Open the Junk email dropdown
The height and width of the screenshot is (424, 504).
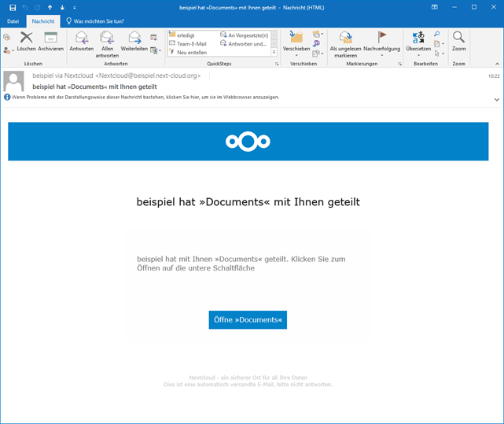coord(9,50)
